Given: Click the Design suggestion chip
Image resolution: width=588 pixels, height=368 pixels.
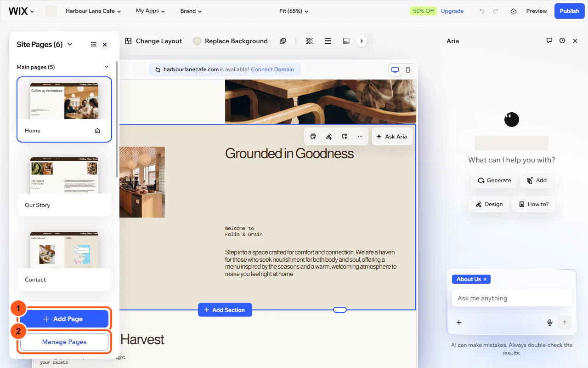Looking at the screenshot, I should (x=489, y=204).
